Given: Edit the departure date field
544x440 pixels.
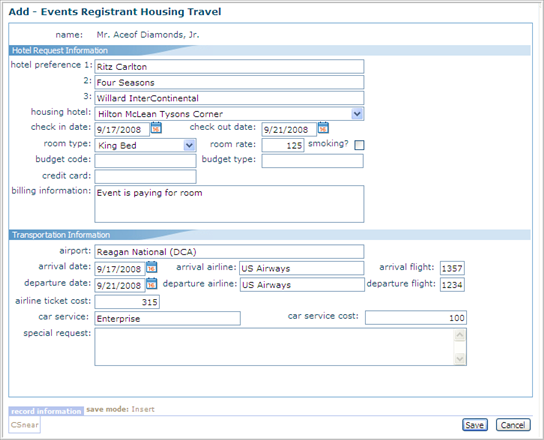Looking at the screenshot, I should pos(120,285).
